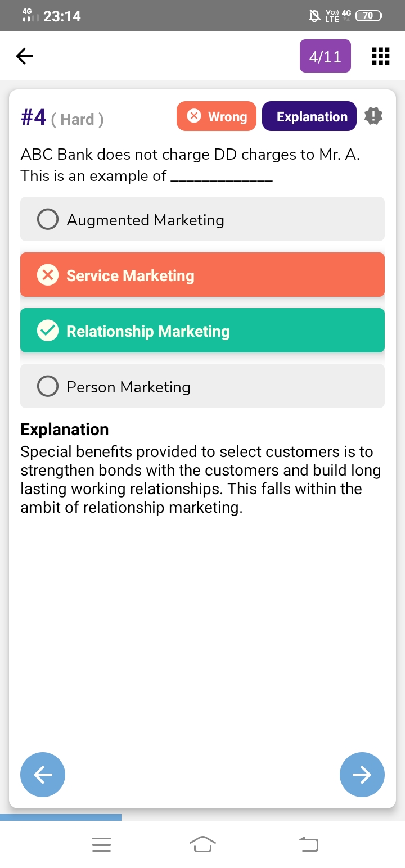Go to the previous question arrow
This screenshot has width=405, height=868.
(43, 775)
